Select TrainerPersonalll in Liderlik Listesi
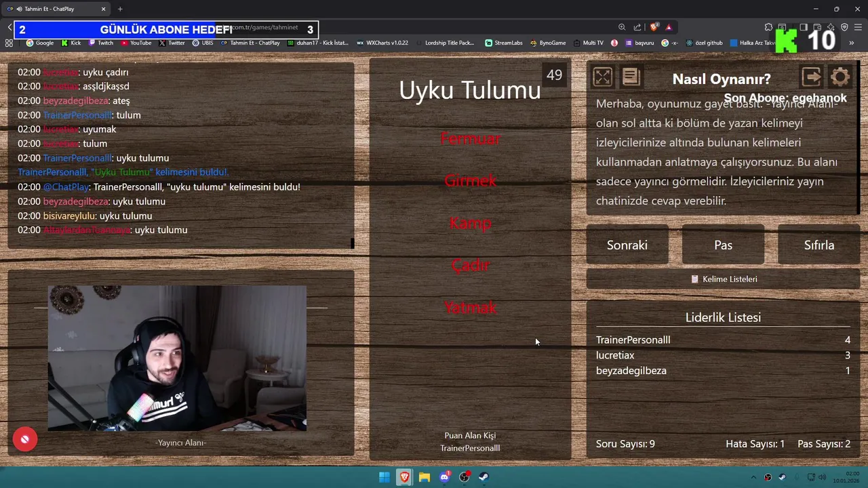The height and width of the screenshot is (488, 868). pyautogui.click(x=723, y=340)
